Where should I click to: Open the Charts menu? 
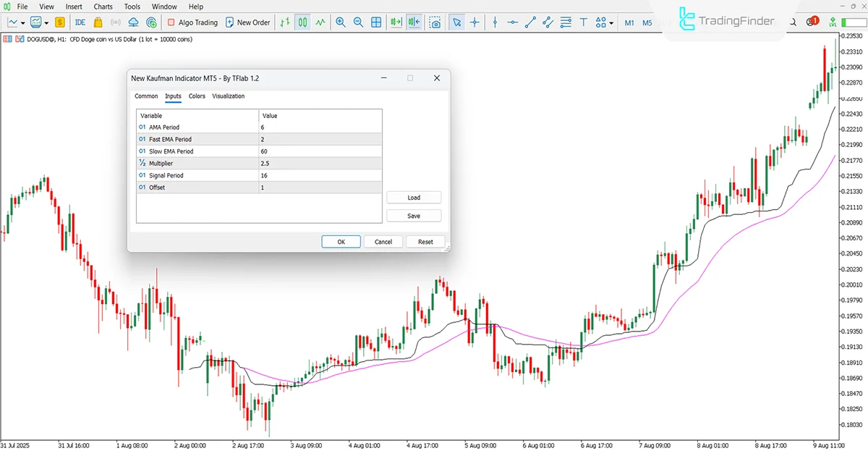(x=103, y=7)
